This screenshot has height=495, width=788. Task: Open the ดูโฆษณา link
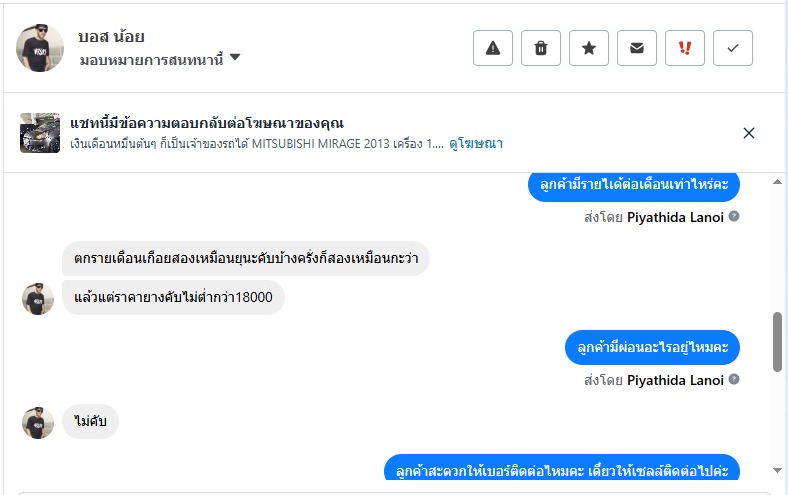(475, 144)
